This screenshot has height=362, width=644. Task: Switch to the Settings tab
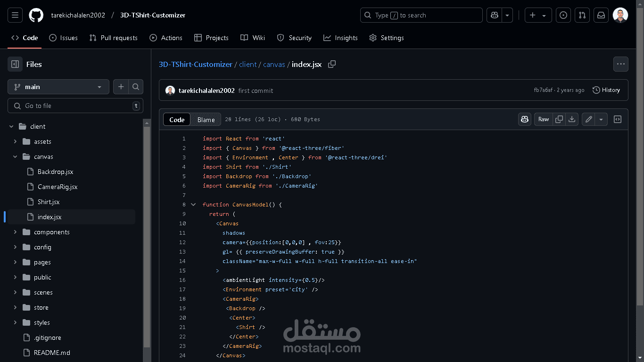point(387,38)
